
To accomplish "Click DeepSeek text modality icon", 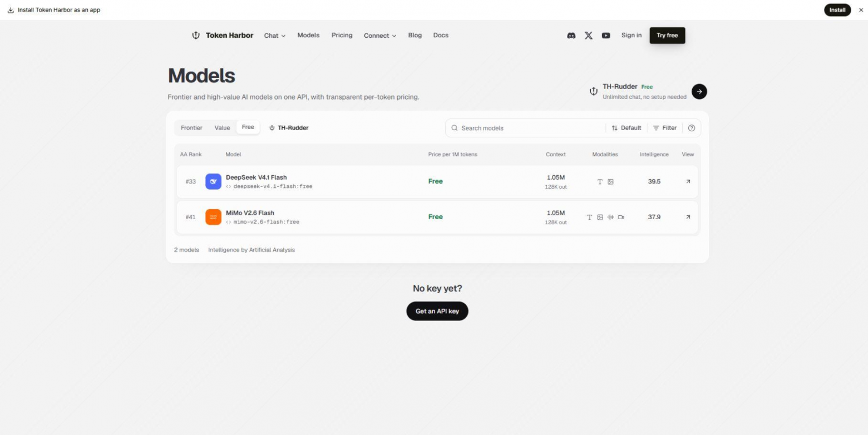I will pos(600,182).
